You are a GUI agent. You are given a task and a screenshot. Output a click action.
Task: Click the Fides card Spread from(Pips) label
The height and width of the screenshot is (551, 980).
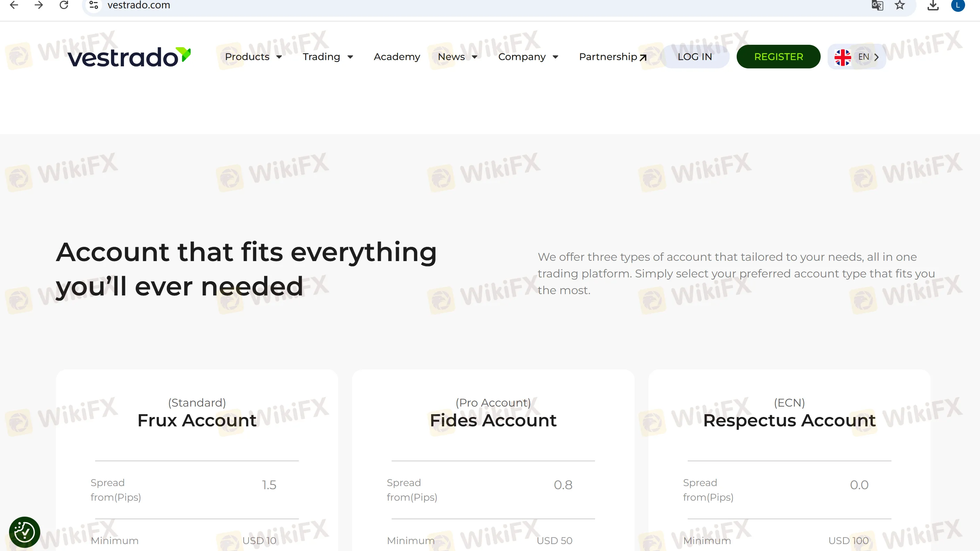pyautogui.click(x=412, y=490)
